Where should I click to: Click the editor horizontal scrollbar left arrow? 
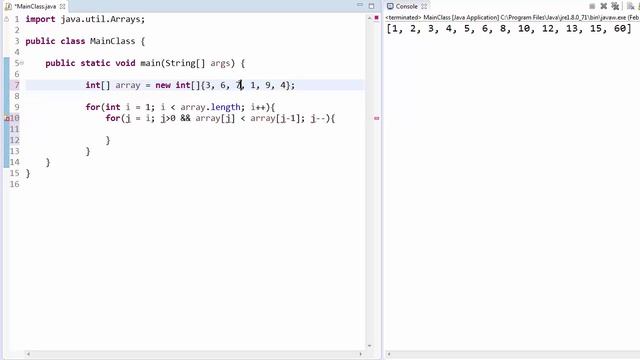click(x=28, y=354)
